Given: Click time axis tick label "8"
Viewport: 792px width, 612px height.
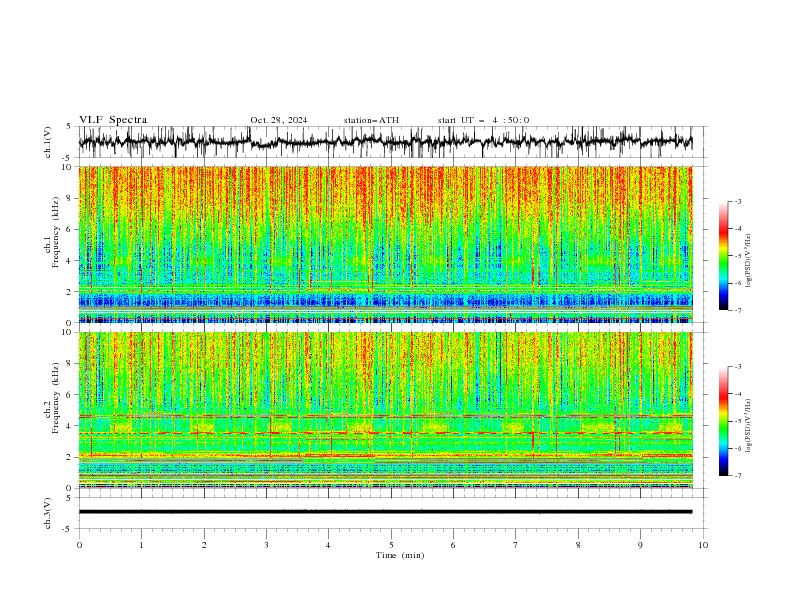Looking at the screenshot, I should coord(578,545).
